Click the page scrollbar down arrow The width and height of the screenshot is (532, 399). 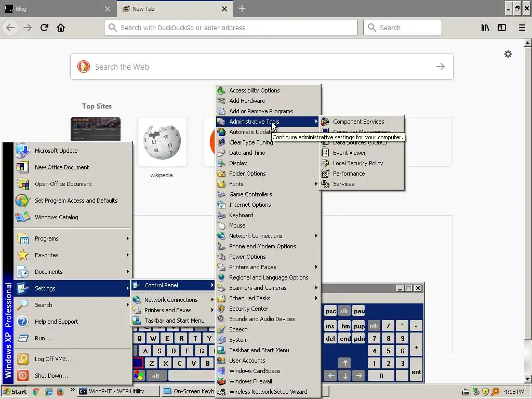click(x=527, y=379)
